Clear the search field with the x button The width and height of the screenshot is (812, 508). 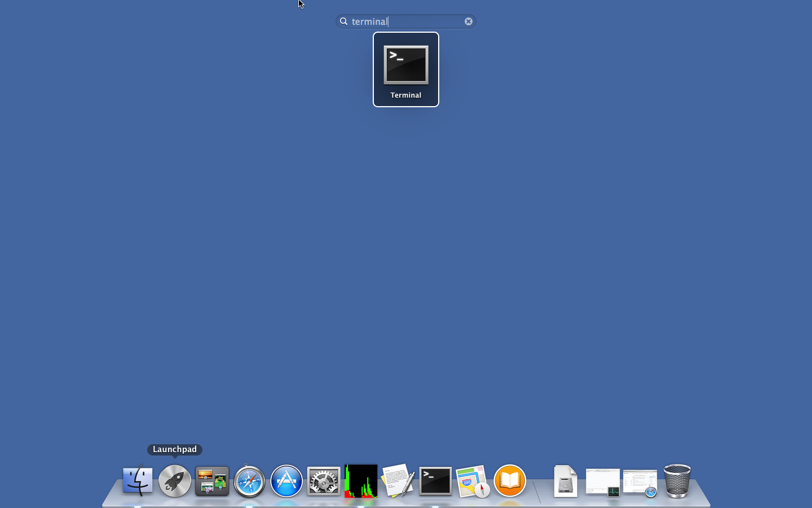point(469,21)
